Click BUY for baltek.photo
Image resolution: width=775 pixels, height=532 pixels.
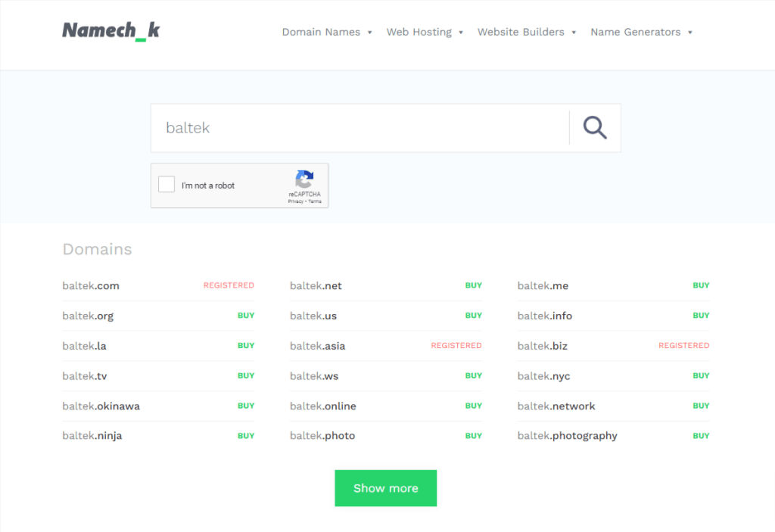click(474, 436)
